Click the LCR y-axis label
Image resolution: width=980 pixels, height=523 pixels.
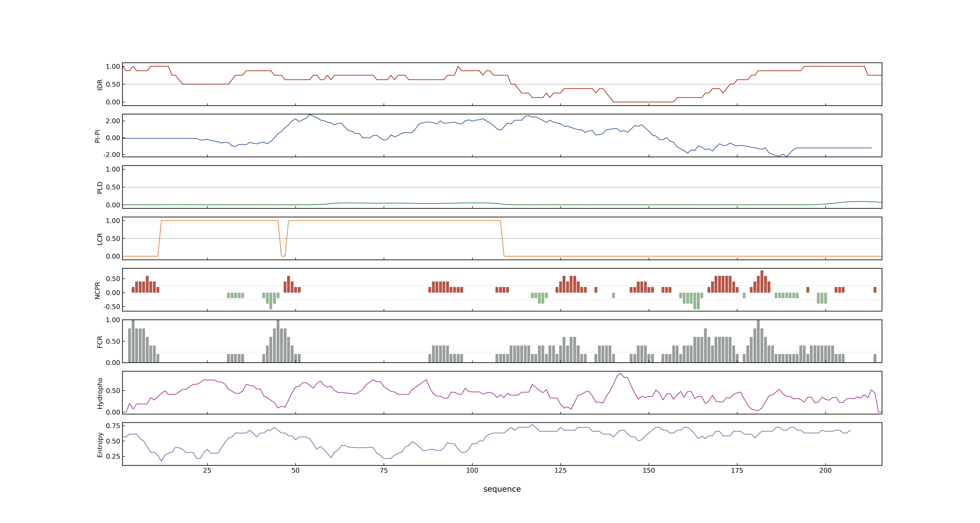(x=100, y=239)
